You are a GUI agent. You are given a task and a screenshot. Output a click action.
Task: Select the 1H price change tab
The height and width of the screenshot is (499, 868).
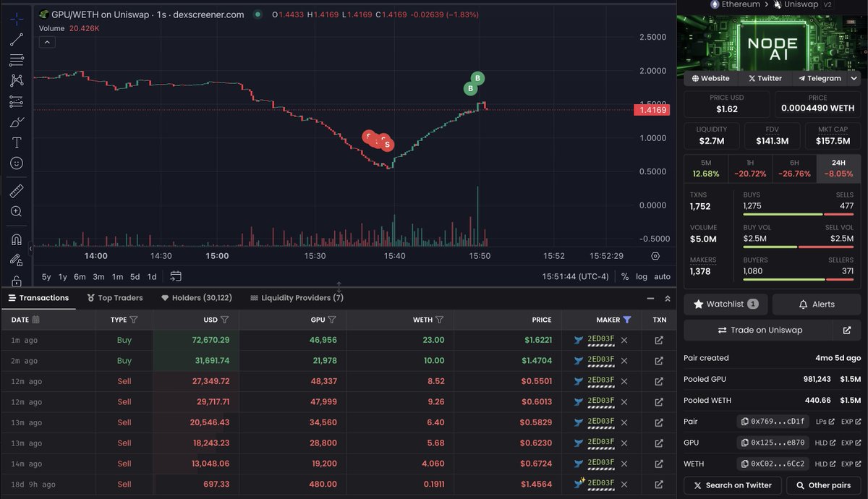750,169
